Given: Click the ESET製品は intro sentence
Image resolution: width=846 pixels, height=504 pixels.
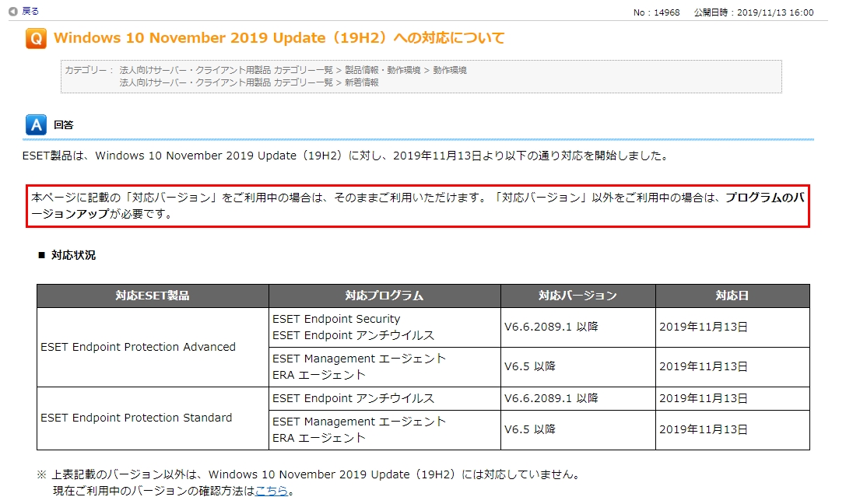Looking at the screenshot, I should point(346,156).
